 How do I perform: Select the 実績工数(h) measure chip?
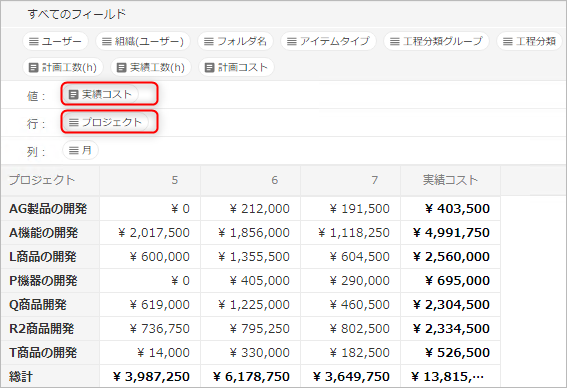click(151, 67)
